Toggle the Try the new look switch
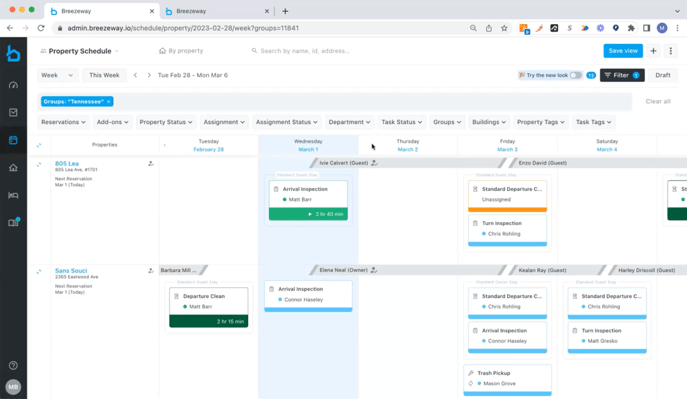The width and height of the screenshot is (687, 399). click(x=576, y=75)
